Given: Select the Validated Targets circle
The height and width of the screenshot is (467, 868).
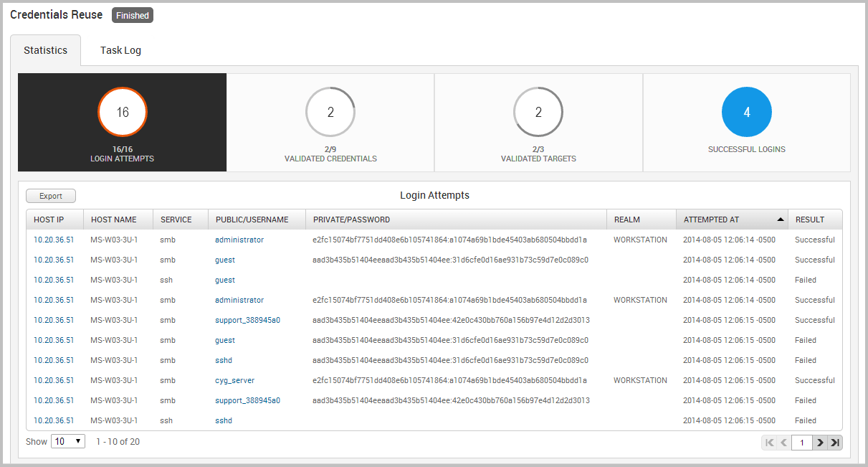Looking at the screenshot, I should coord(538,112).
